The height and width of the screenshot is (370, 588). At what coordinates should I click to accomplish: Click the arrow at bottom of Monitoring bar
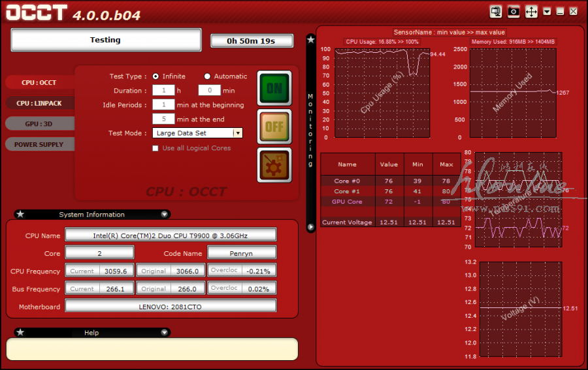(311, 227)
